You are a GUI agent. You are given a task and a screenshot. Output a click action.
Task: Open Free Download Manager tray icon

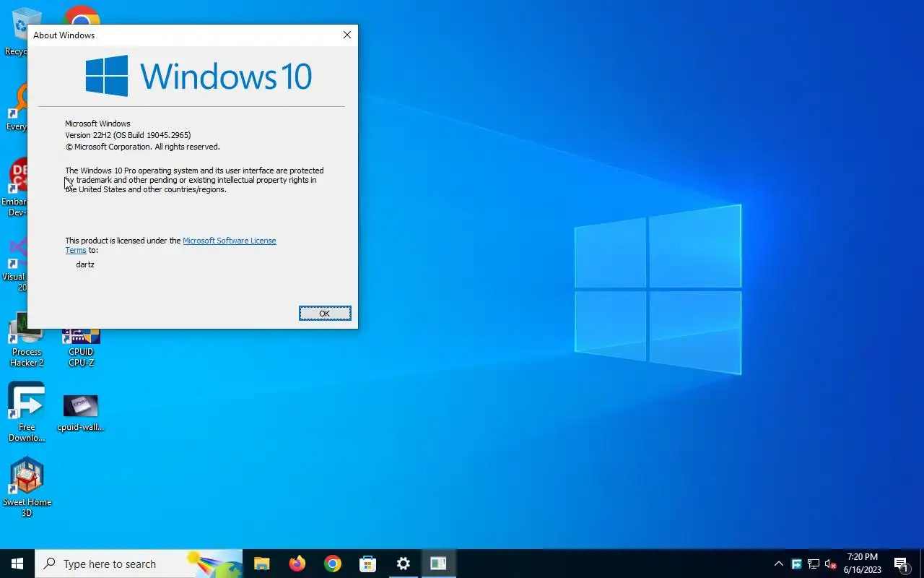[x=796, y=564]
